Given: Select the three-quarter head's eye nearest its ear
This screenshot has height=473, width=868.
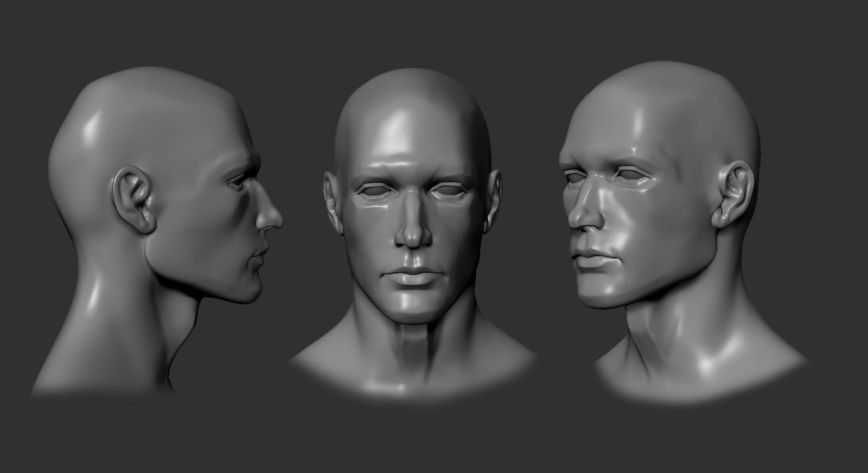Looking at the screenshot, I should click(x=635, y=176).
